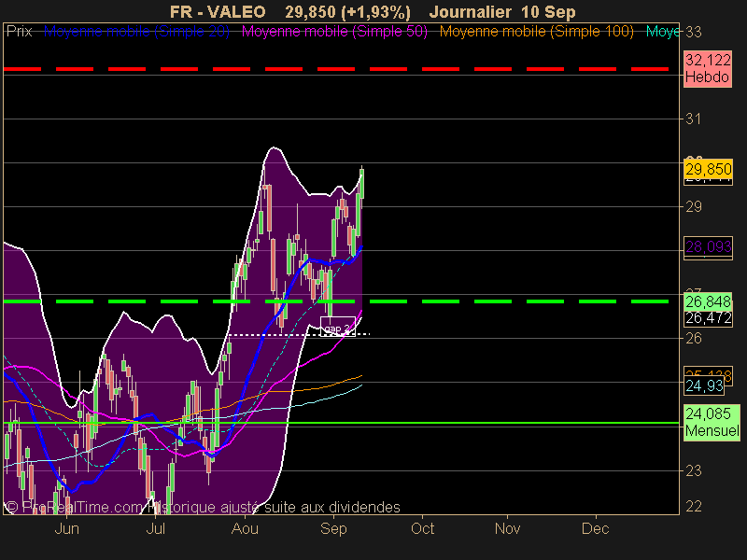
Task: Click the "26" price axis value
Action: (693, 338)
